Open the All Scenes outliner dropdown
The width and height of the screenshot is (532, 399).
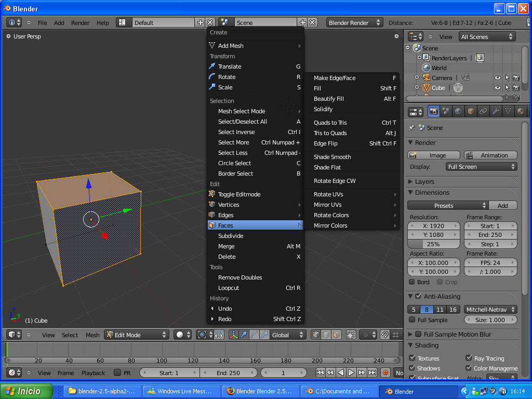487,37
